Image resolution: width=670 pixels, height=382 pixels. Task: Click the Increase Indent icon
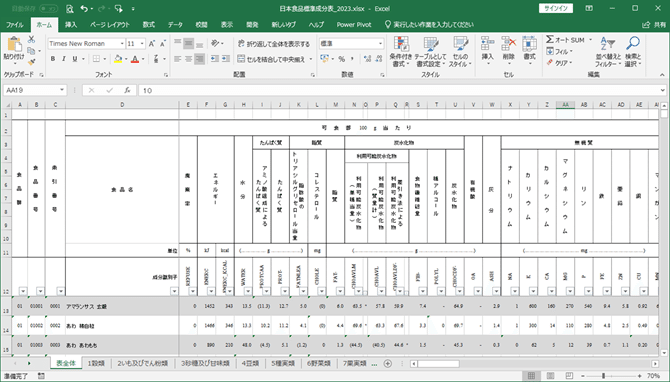coord(225,59)
